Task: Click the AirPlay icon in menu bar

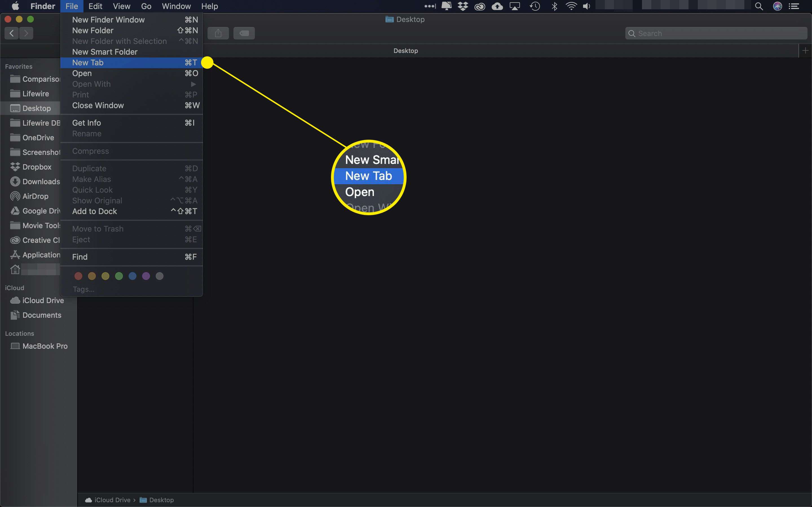Action: [515, 6]
